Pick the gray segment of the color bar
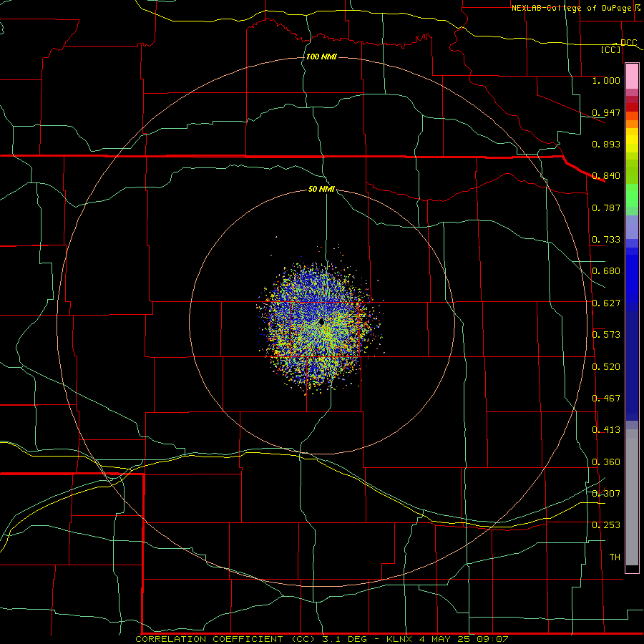The width and height of the screenshot is (644, 644). [x=632, y=497]
